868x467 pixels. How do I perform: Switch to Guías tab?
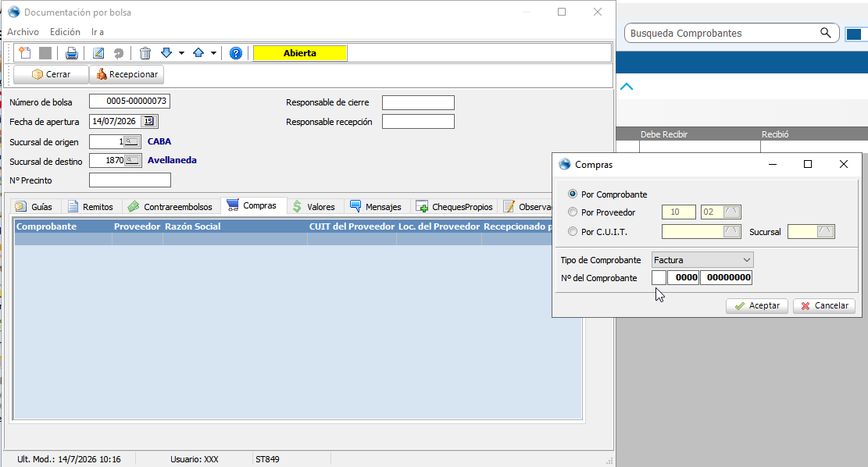34,206
